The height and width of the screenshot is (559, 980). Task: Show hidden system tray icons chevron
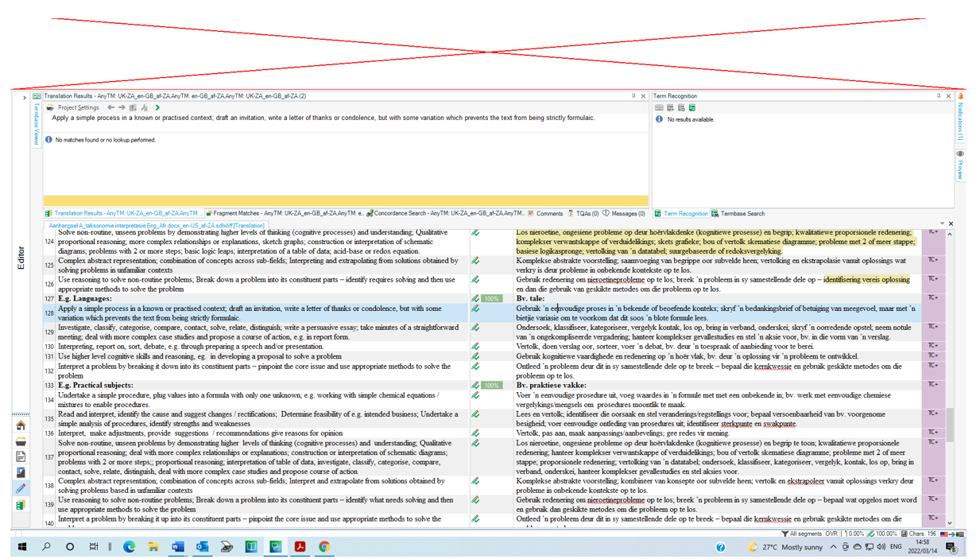coord(833,547)
